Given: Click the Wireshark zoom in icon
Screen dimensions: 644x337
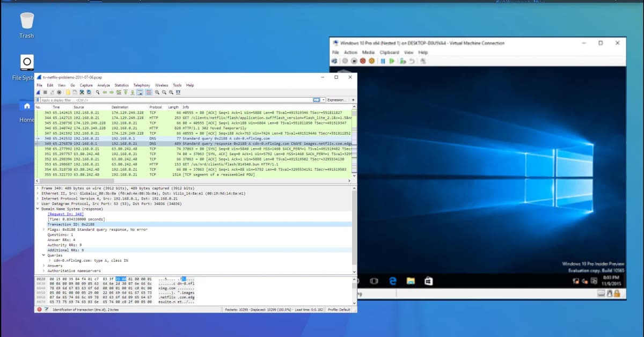Looking at the screenshot, I should pyautogui.click(x=156, y=92).
